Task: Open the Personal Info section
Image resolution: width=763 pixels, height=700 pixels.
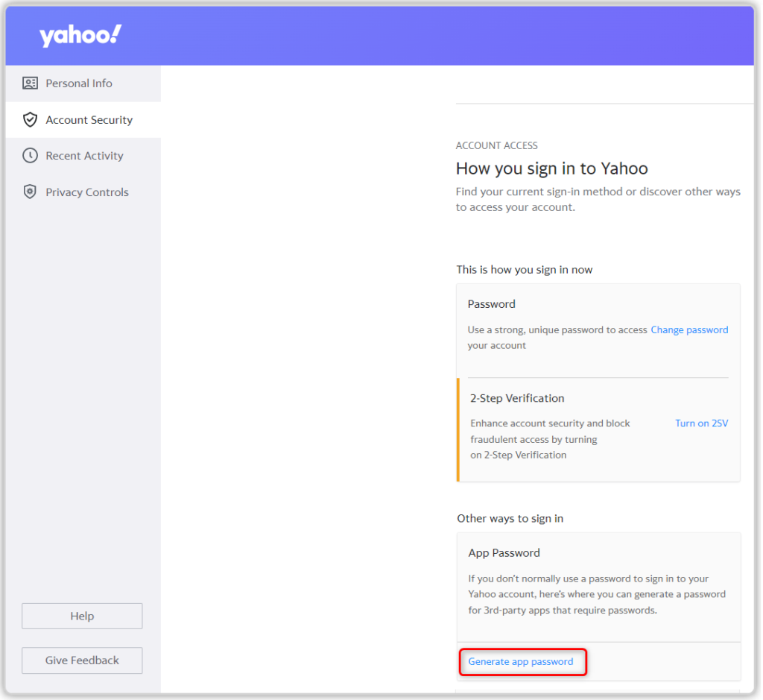Action: tap(79, 83)
